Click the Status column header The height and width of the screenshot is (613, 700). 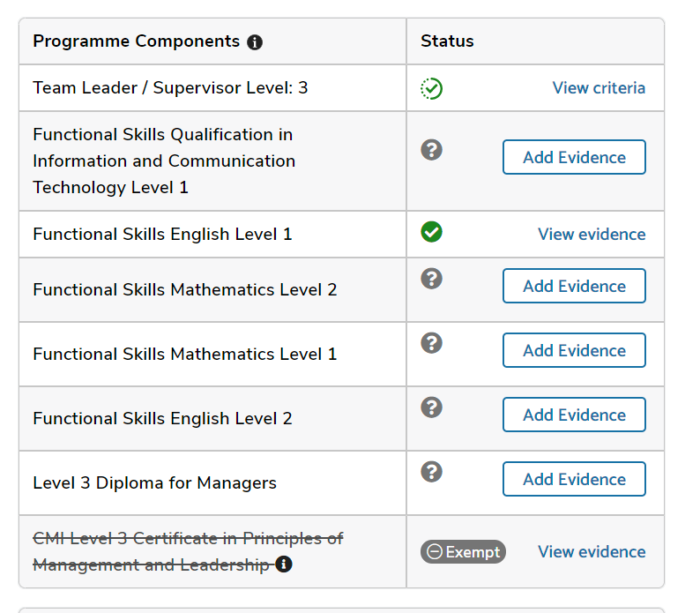(x=447, y=41)
